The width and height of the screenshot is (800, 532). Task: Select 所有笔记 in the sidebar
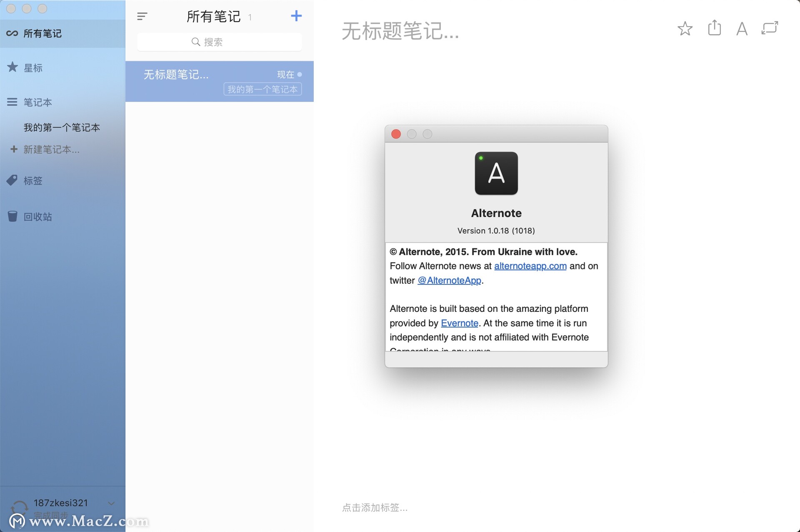click(x=62, y=33)
